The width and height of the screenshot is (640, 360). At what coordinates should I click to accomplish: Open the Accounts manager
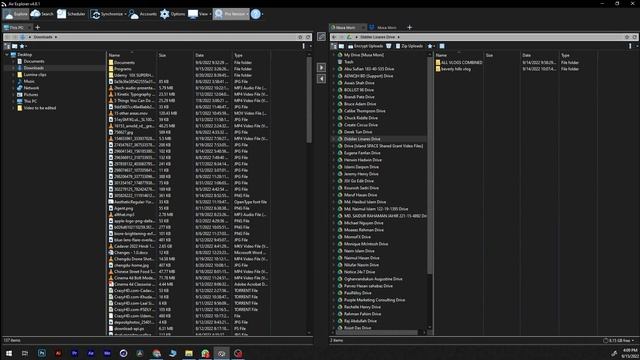(142, 14)
